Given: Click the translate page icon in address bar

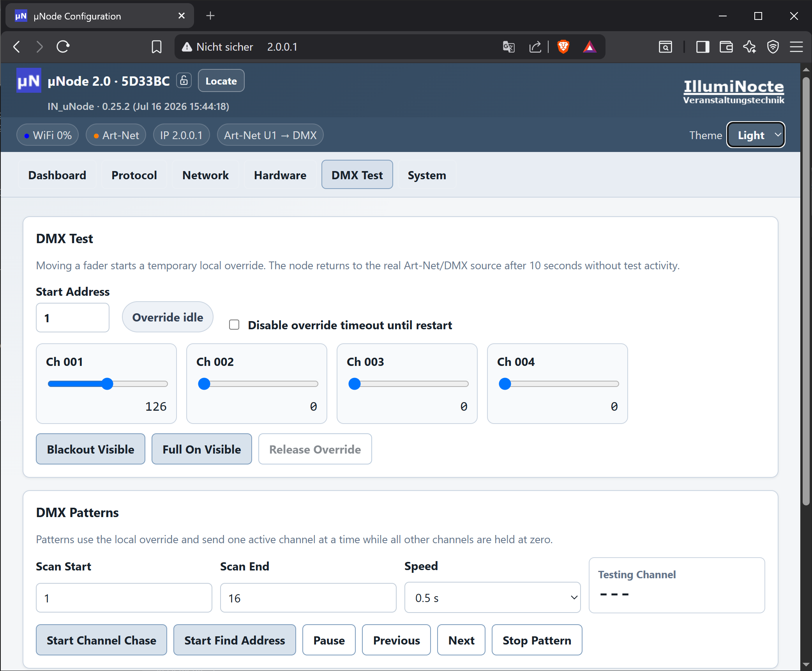Looking at the screenshot, I should pos(508,47).
